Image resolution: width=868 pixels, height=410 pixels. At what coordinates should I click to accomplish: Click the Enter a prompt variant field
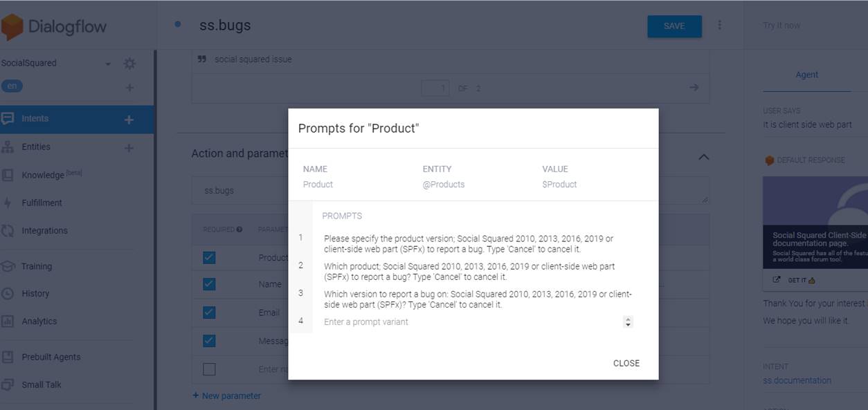(471, 322)
